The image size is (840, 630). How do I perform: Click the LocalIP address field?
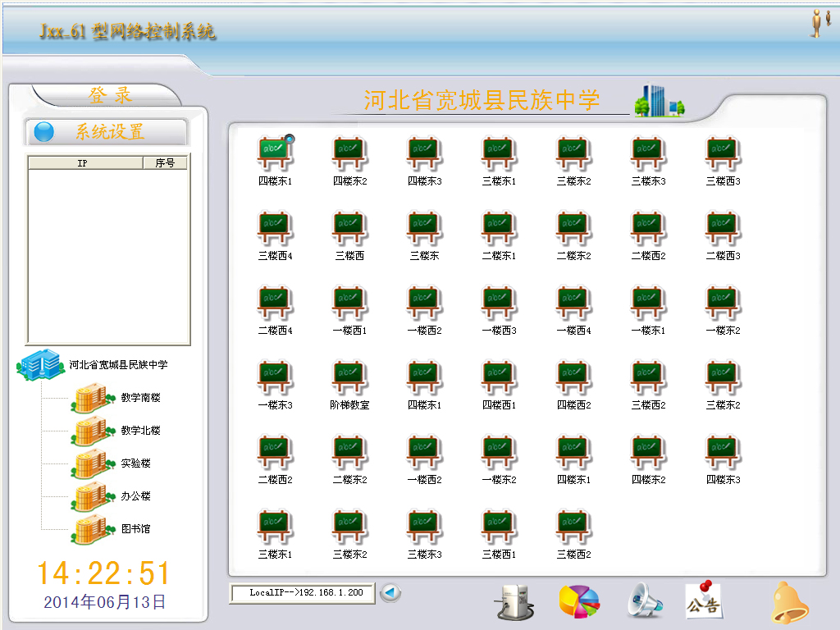click(x=302, y=592)
